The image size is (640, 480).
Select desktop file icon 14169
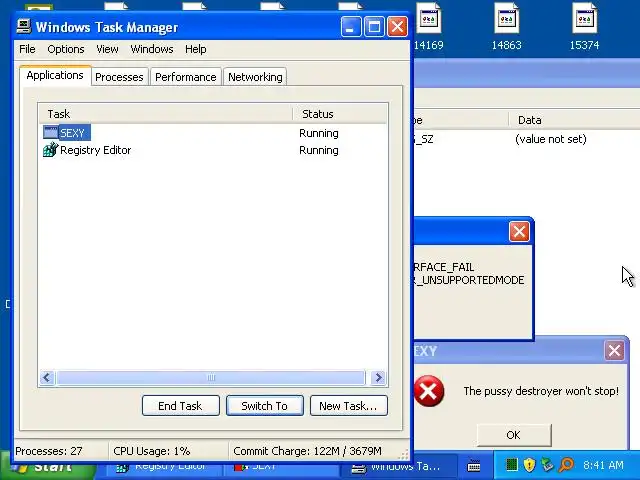pyautogui.click(x=429, y=27)
